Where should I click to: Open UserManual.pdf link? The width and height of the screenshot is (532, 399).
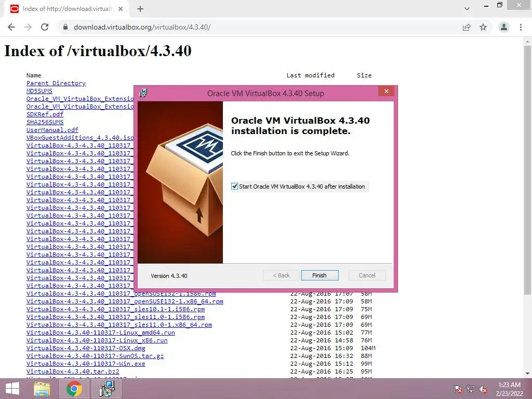click(52, 130)
